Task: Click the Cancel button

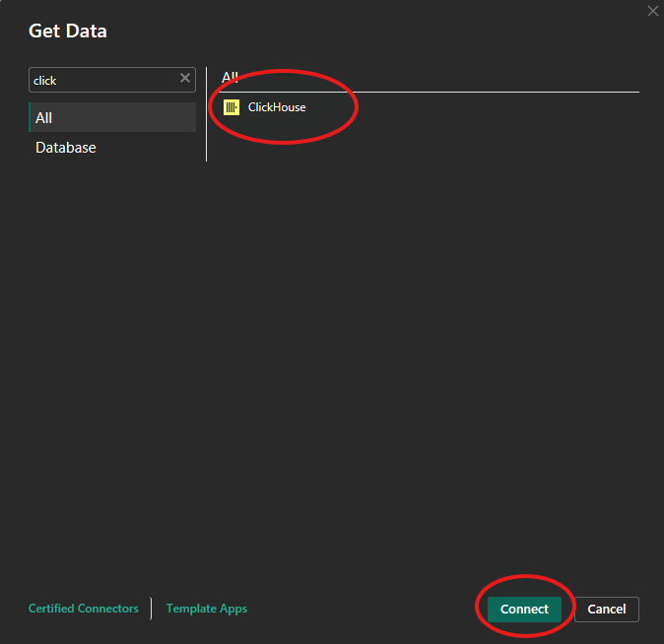Action: coord(607,609)
